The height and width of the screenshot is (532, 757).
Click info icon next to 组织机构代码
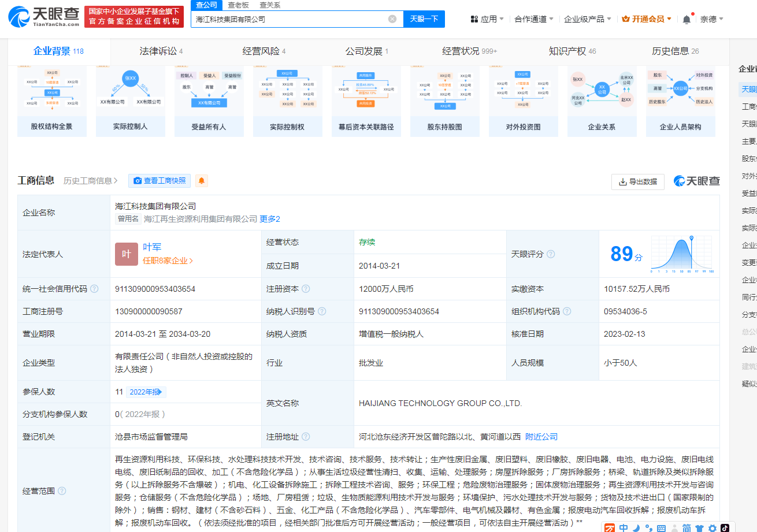point(567,311)
